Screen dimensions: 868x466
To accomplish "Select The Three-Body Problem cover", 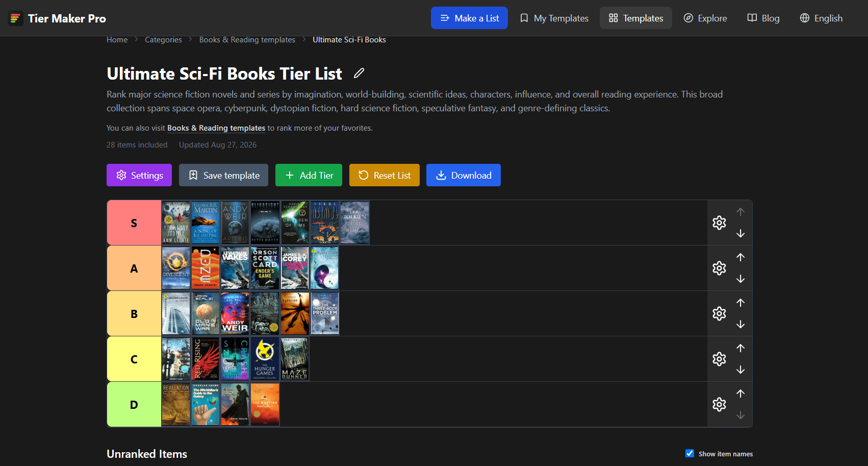I will tap(325, 313).
